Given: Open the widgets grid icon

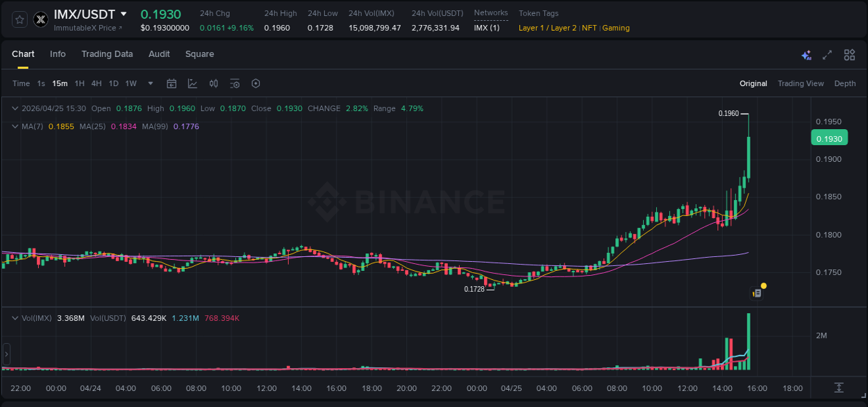Looking at the screenshot, I should tap(849, 54).
